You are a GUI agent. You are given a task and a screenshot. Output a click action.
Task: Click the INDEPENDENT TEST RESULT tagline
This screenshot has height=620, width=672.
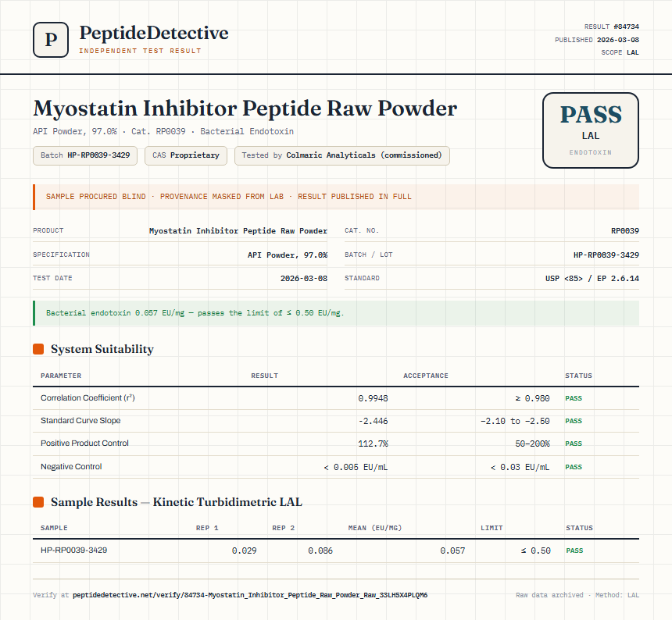(x=140, y=51)
